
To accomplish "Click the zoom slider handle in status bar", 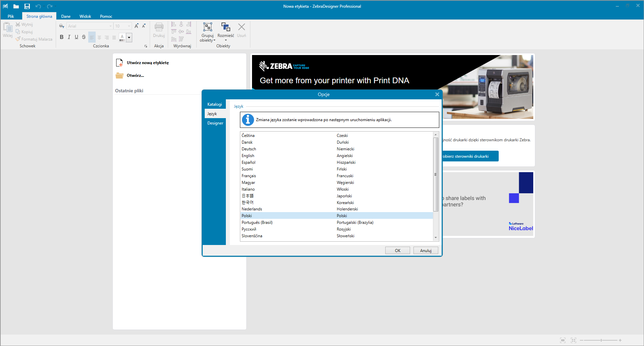I will point(601,340).
